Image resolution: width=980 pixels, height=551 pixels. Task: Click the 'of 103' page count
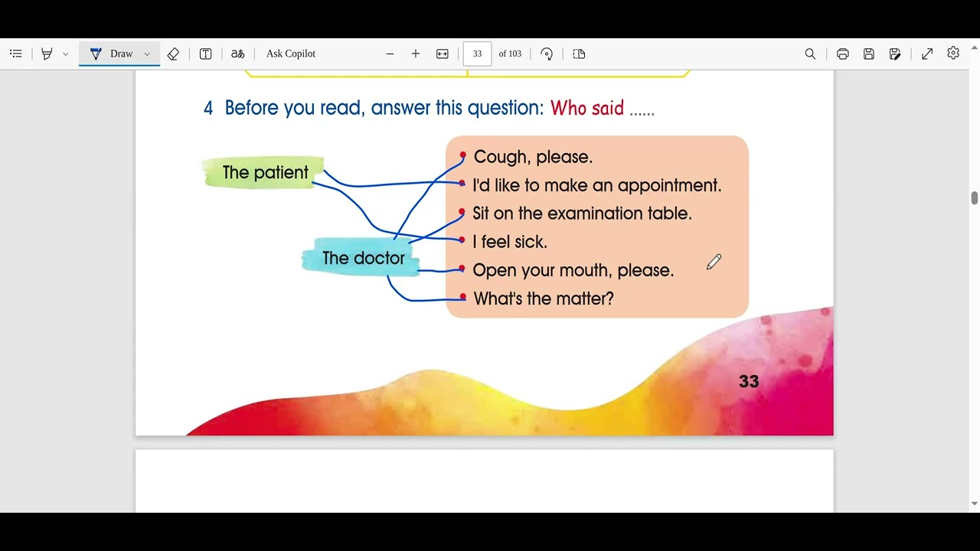(510, 54)
